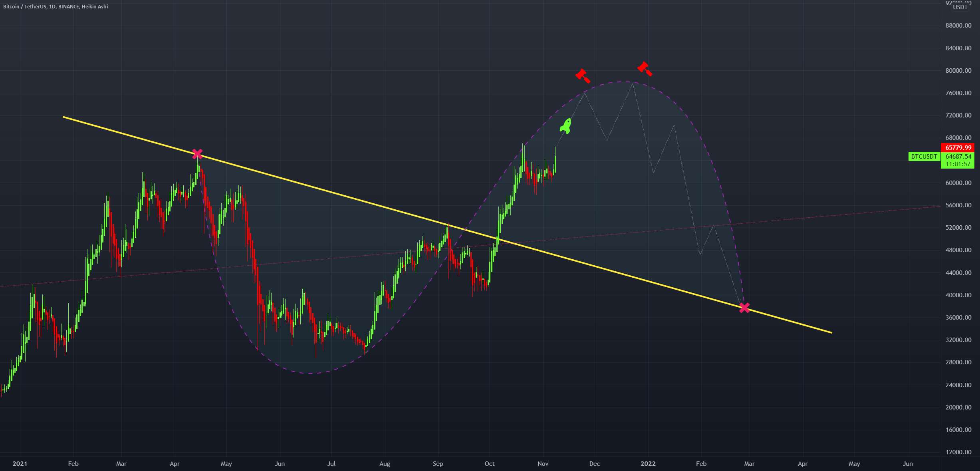
Task: Click the 20000.00 price axis label
Action: (958, 407)
